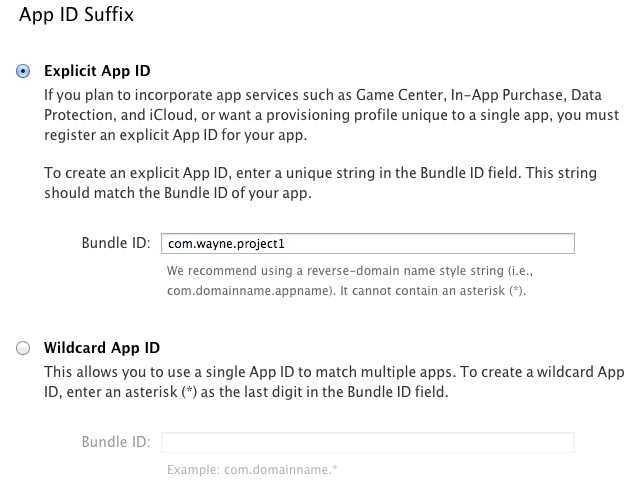Click 'should match the Bundle ID of your app' text
Screen dimensions: 630x487
pos(177,194)
